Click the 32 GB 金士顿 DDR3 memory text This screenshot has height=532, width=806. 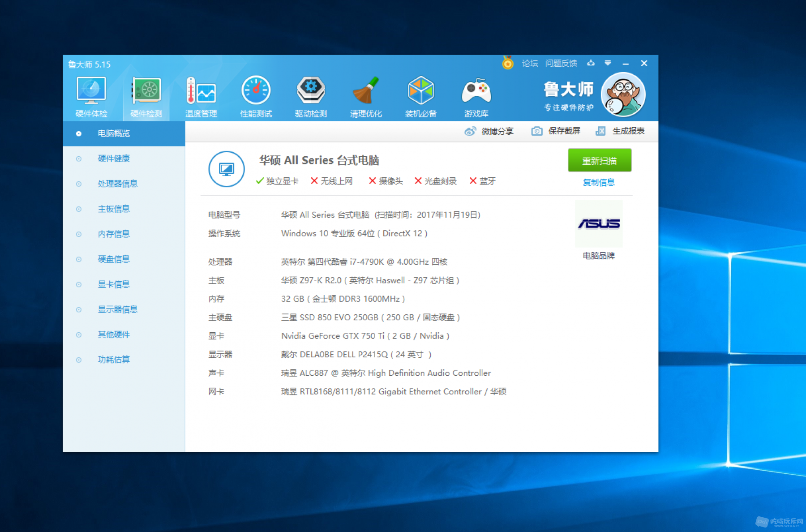343,299
